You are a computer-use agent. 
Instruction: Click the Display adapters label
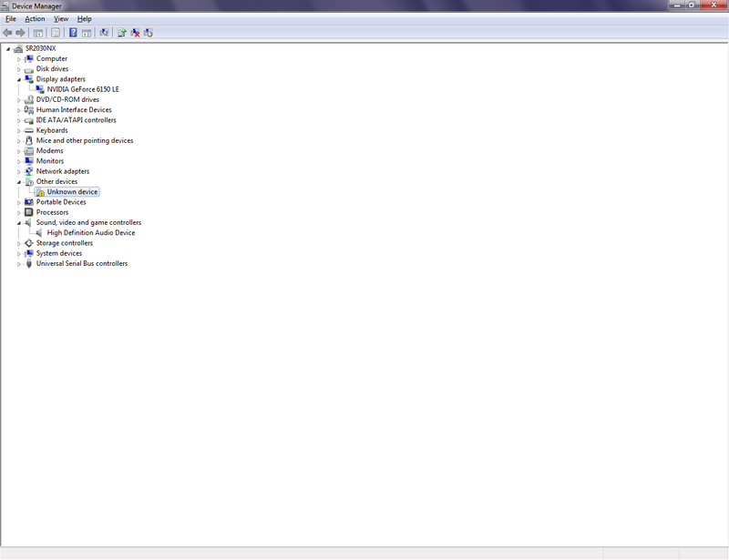coord(61,79)
